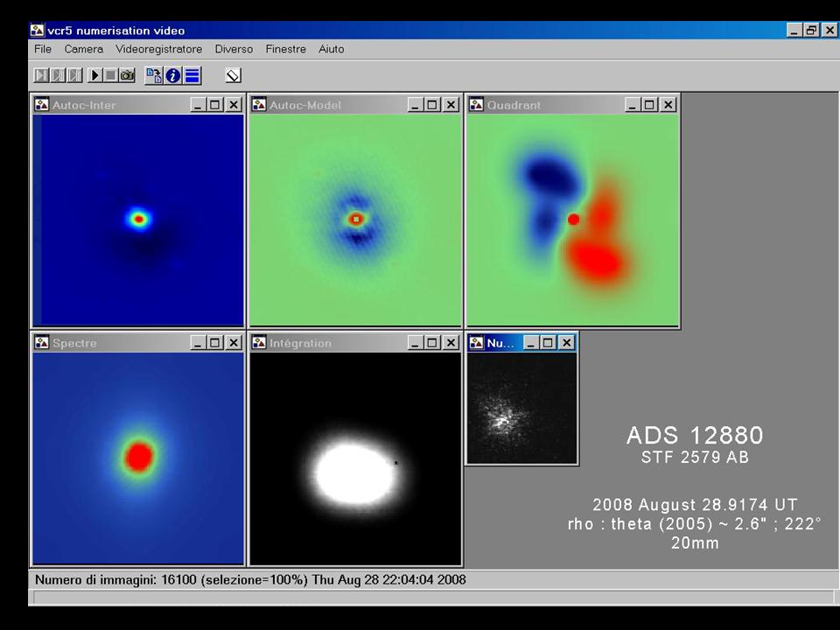Open the Camera menu
This screenshot has height=630, width=840.
coord(83,49)
